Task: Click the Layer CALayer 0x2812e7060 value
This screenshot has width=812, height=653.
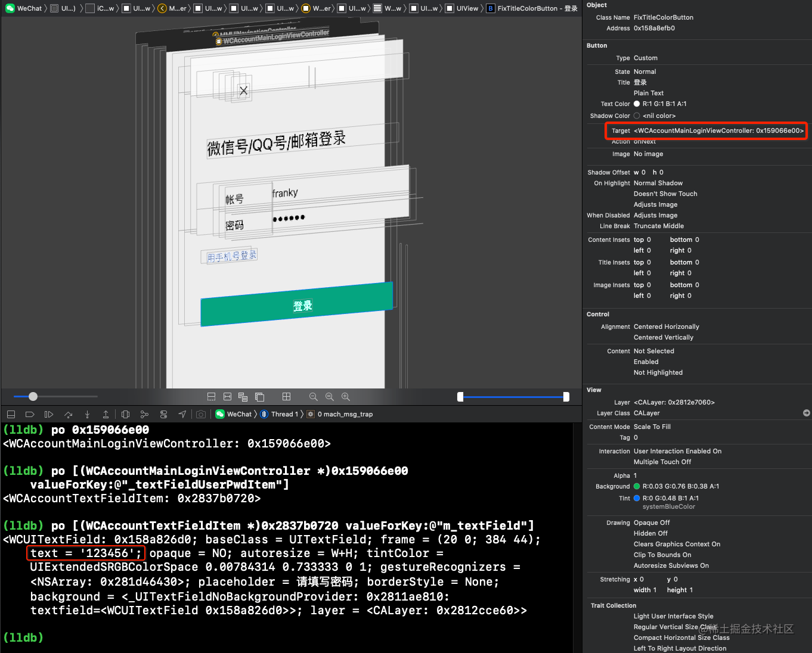Action: pyautogui.click(x=674, y=402)
